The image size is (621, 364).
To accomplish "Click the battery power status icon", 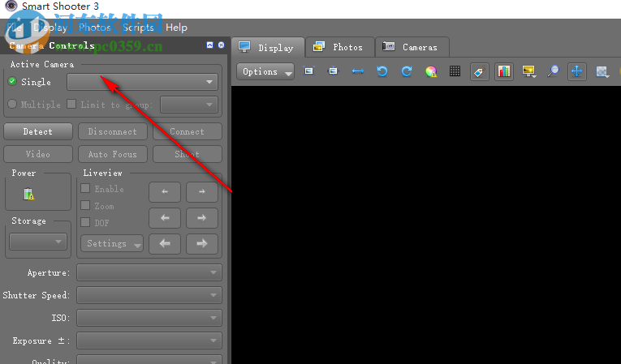I will (29, 194).
